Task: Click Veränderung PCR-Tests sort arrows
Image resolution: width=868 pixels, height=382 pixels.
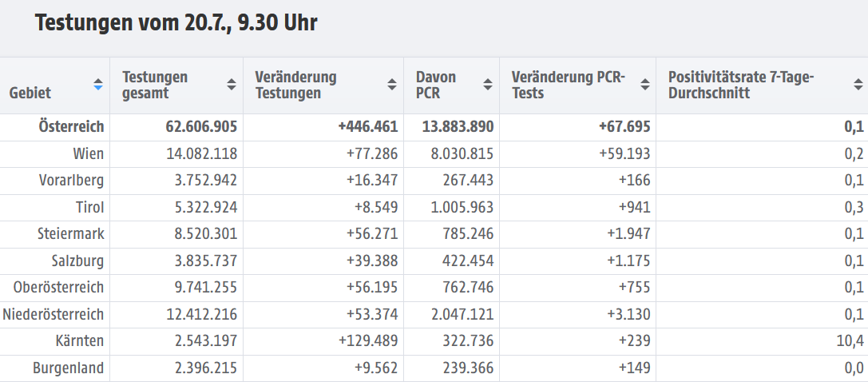Action: point(645,85)
